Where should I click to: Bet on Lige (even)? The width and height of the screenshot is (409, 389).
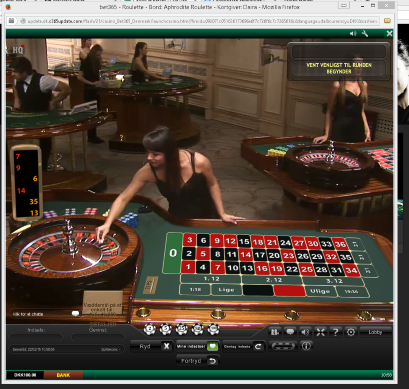pos(226,290)
